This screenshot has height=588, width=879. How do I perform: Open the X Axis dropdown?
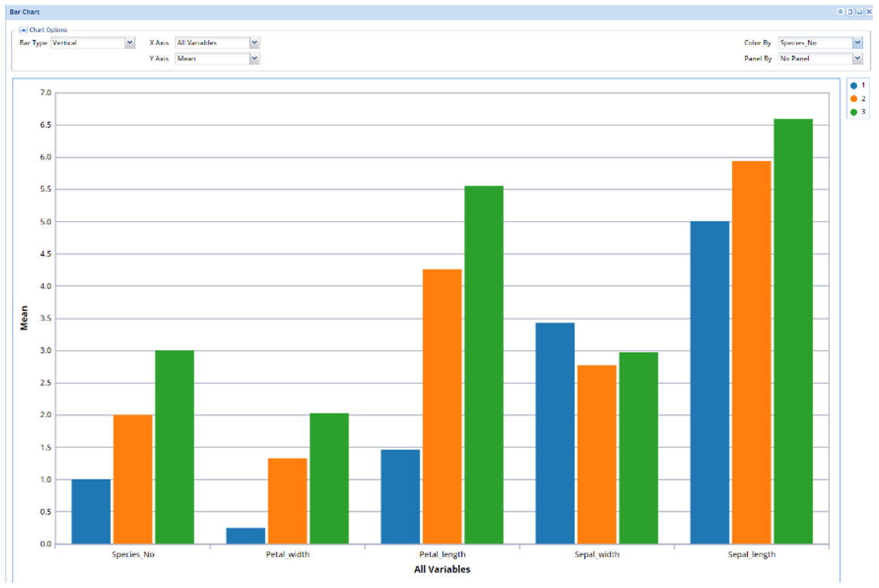coord(255,43)
